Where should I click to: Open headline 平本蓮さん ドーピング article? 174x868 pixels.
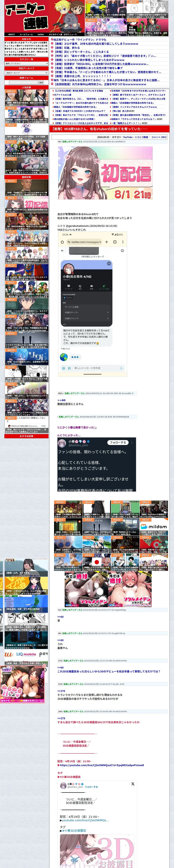pyautogui.click(x=108, y=72)
